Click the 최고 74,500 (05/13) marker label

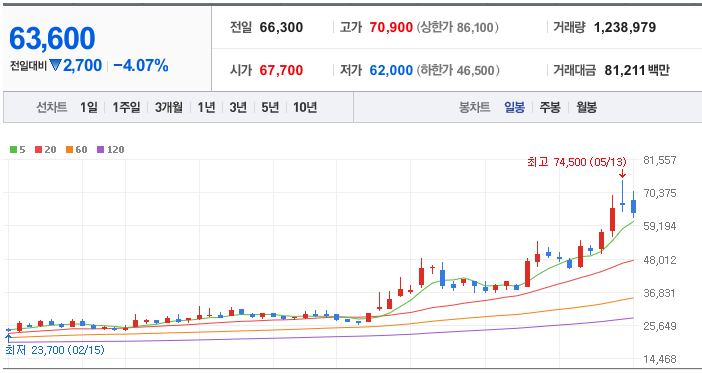(577, 162)
